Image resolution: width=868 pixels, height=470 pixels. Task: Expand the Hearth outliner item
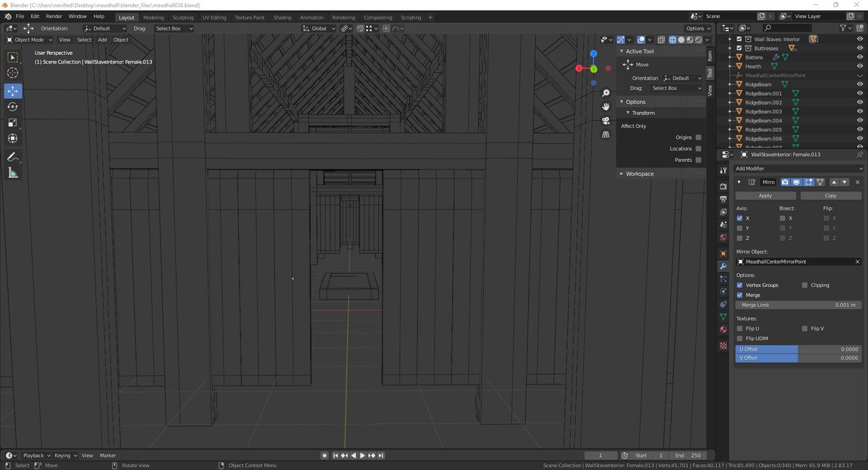click(731, 67)
